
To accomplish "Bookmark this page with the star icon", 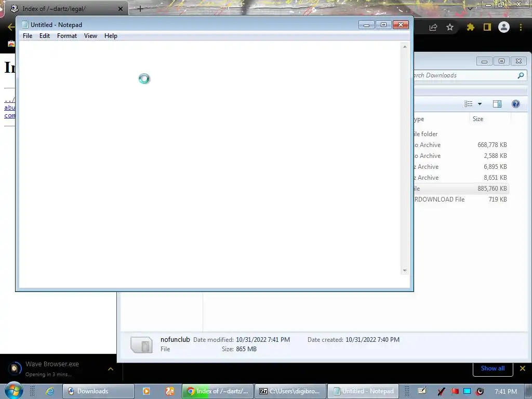I will pos(450,27).
